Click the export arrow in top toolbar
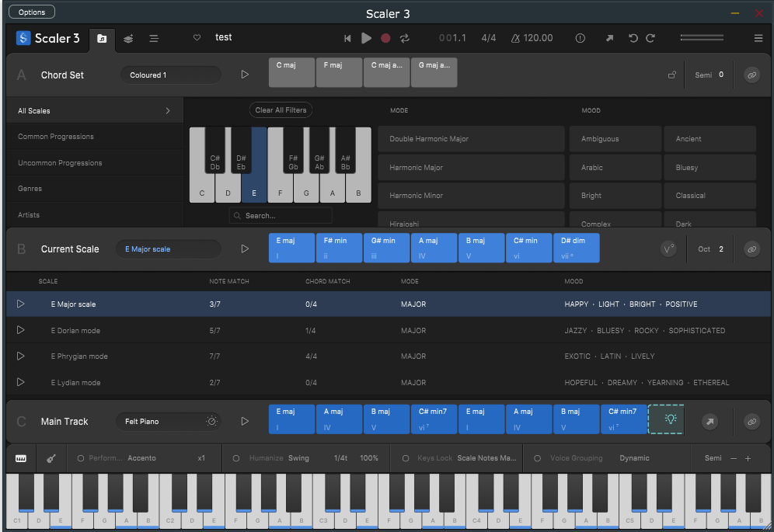 [x=609, y=38]
